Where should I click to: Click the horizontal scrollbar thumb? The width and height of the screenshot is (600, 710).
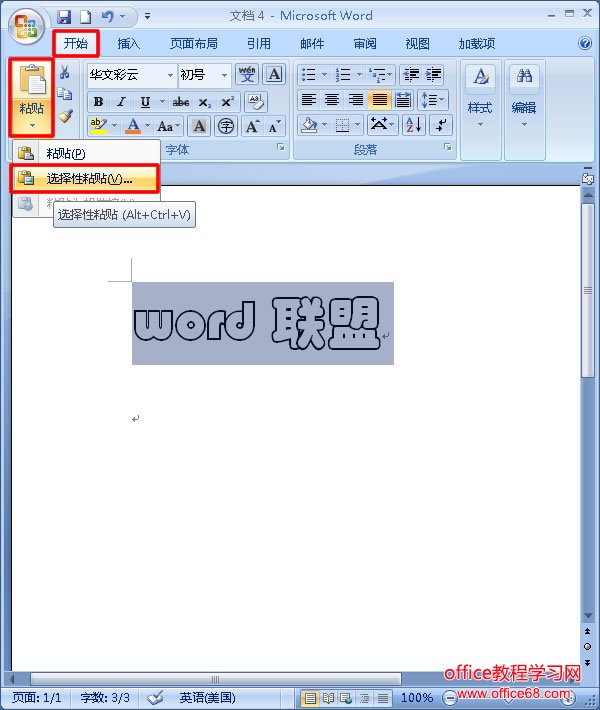point(216,679)
